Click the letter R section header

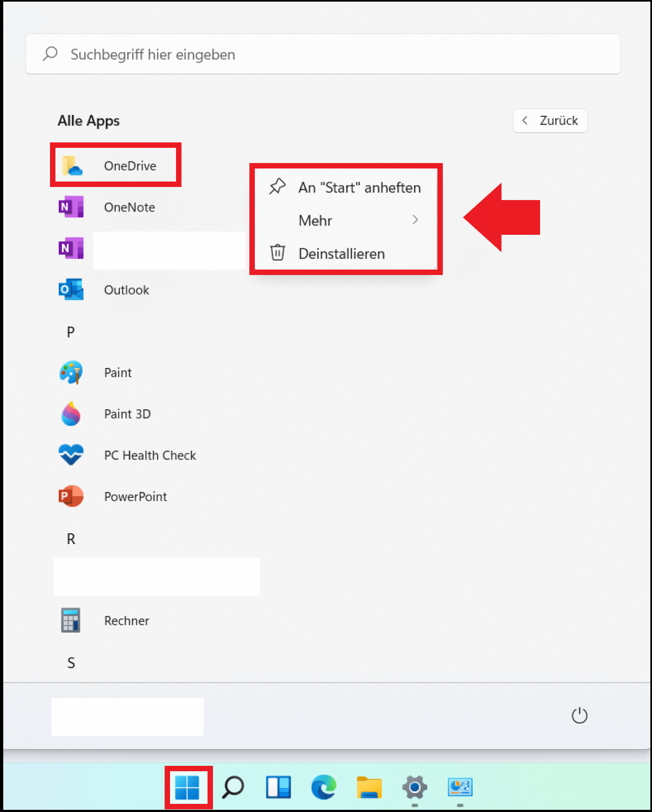[71, 539]
